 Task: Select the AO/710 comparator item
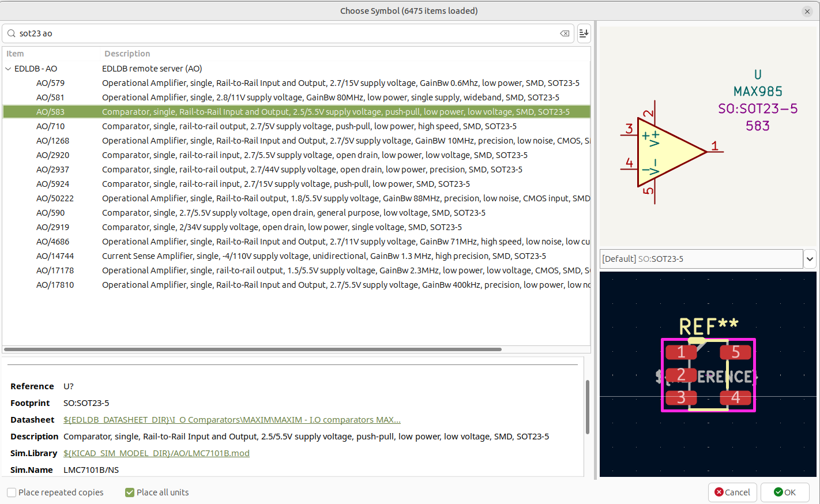(51, 126)
